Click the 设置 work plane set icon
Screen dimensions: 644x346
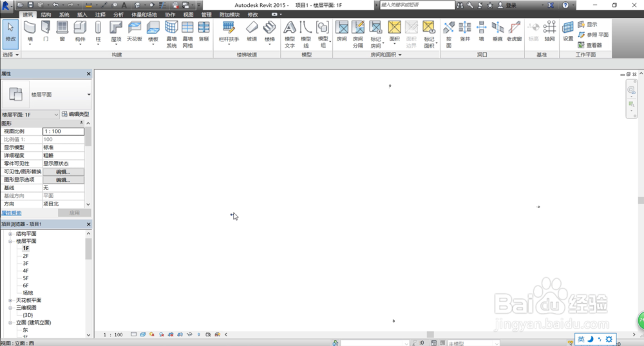tap(567, 32)
